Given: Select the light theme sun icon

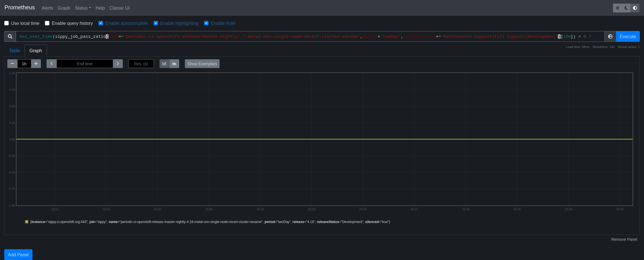Looking at the screenshot, I should [x=617, y=8].
